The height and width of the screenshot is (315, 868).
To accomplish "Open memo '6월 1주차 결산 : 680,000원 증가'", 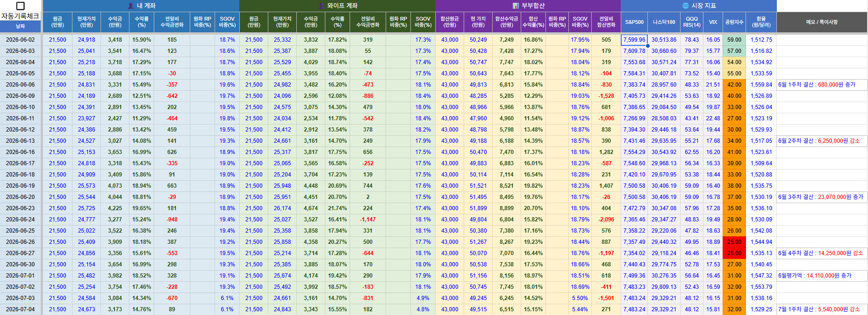I will (822, 85).
